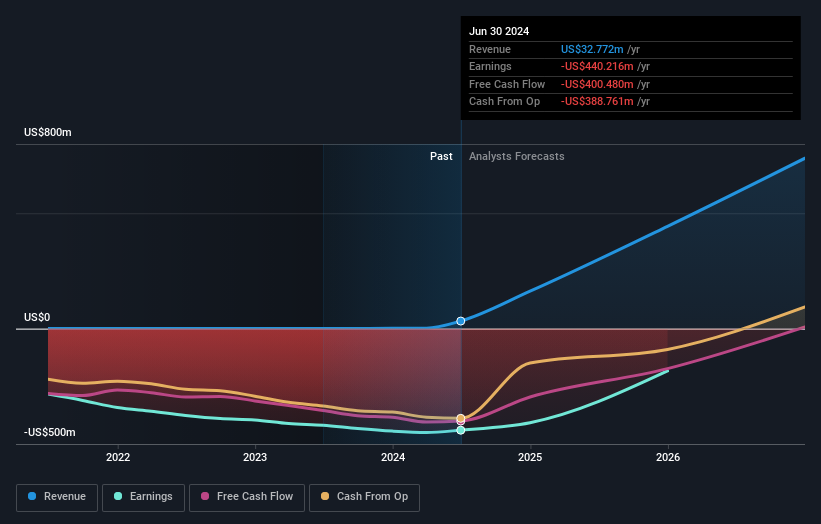
Task: Toggle the Cash From Op legend button
Action: point(364,497)
